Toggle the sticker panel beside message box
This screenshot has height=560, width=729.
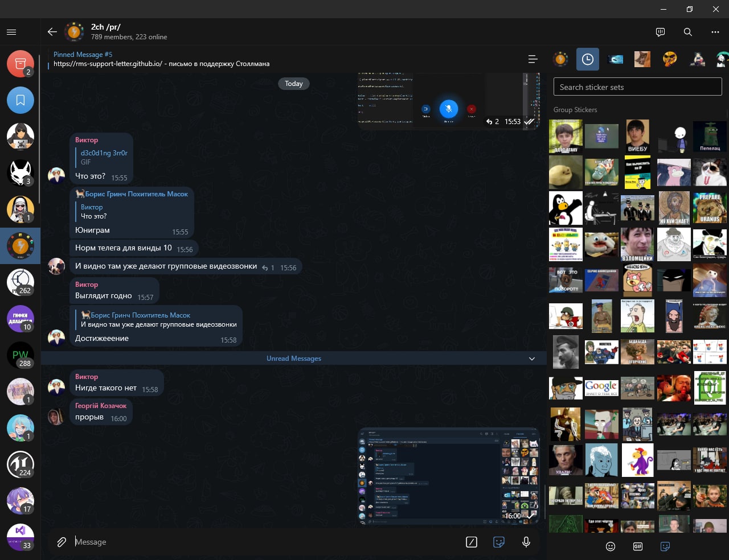[499, 542]
